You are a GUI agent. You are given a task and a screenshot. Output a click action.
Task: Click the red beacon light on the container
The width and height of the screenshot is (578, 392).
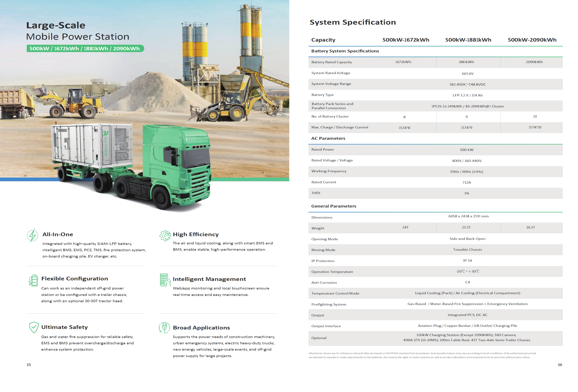(x=56, y=122)
